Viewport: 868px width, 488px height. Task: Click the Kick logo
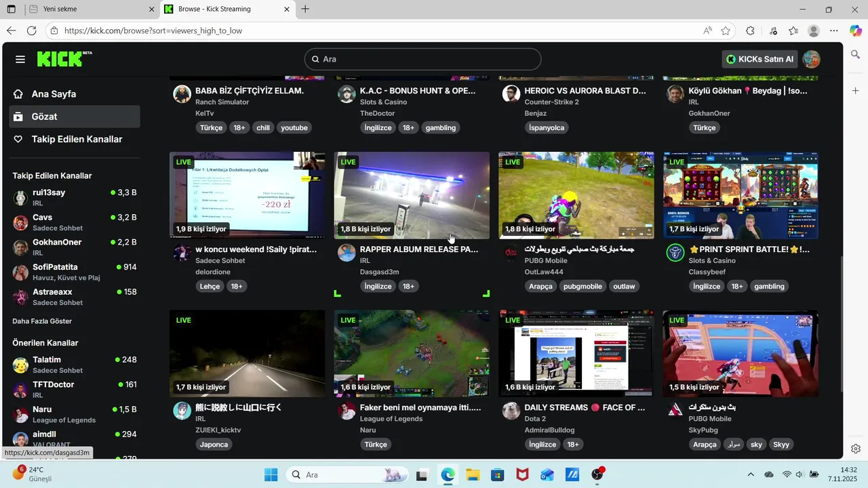(x=64, y=59)
